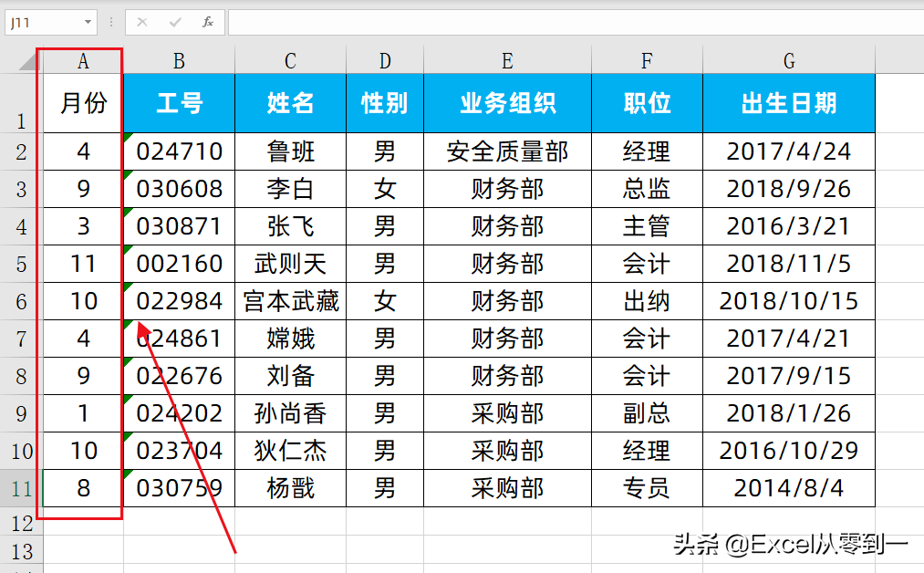This screenshot has height=573, width=924.
Task: Click the Insert Function fx icon
Action: tap(207, 23)
